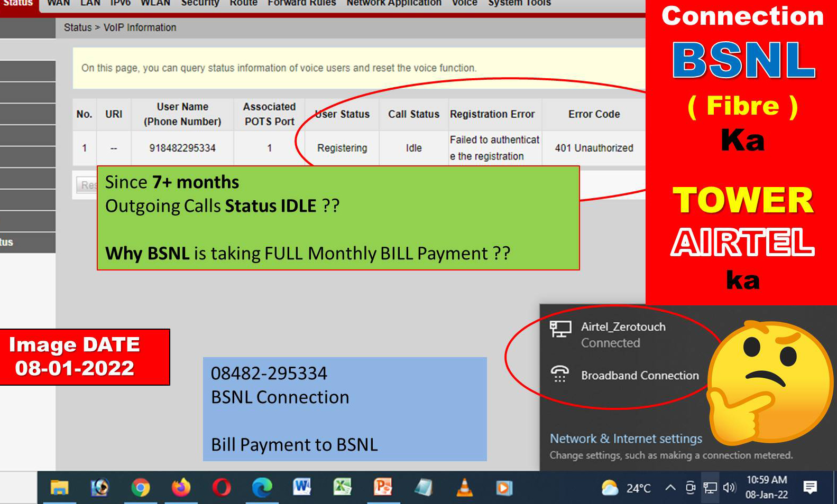Open the System Tools tab
The height and width of the screenshot is (504, 837).
click(519, 3)
